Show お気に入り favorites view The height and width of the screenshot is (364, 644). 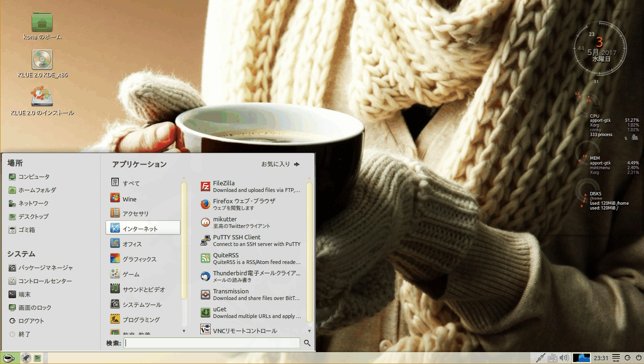(x=280, y=164)
